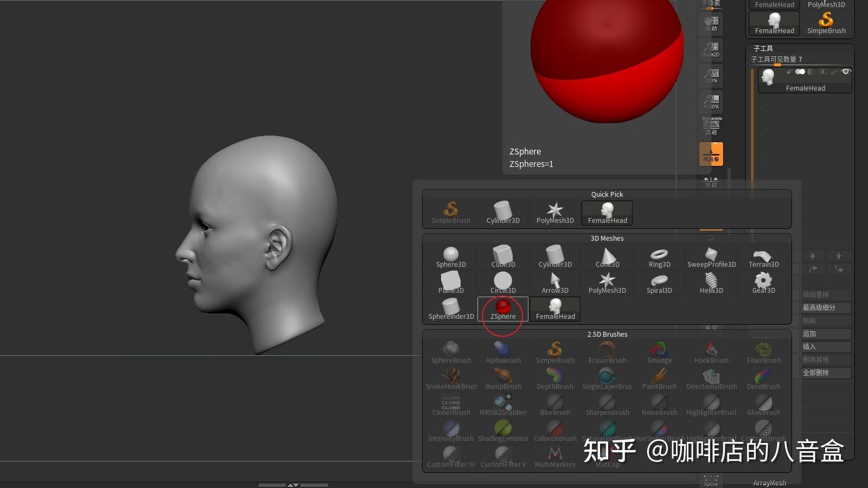Image resolution: width=868 pixels, height=488 pixels.
Task: Select PolyMesh3D in the 3D Meshes section
Action: (607, 283)
